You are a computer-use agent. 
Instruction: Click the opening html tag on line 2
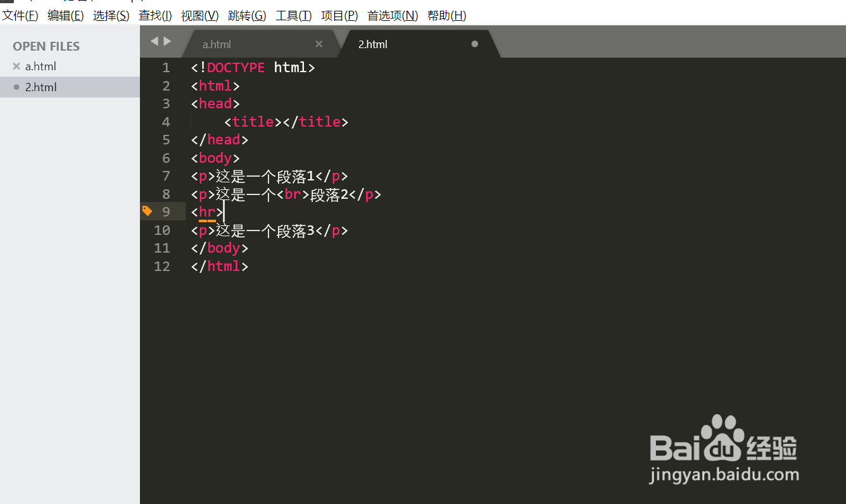pyautogui.click(x=215, y=85)
